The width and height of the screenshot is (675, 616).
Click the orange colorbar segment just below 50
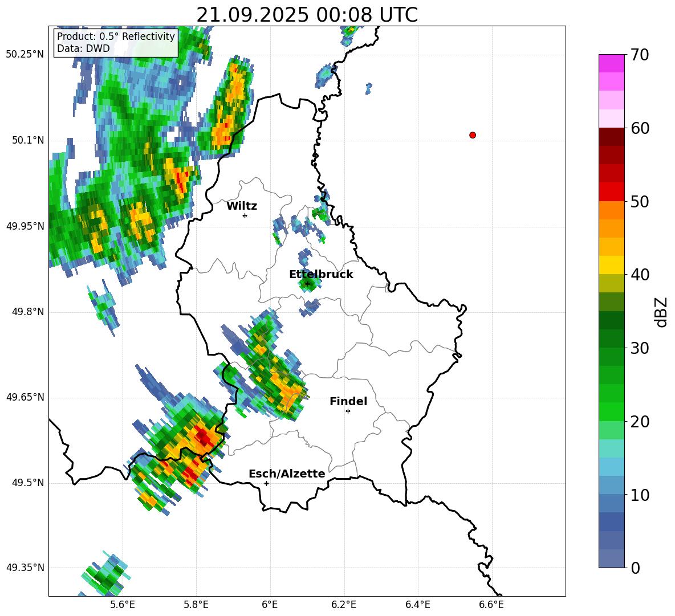coord(611,210)
